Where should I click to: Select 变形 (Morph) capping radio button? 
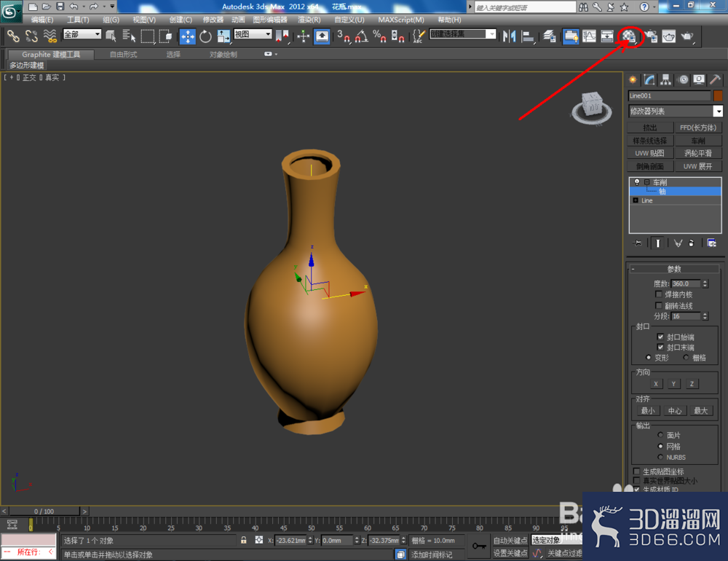tap(648, 358)
